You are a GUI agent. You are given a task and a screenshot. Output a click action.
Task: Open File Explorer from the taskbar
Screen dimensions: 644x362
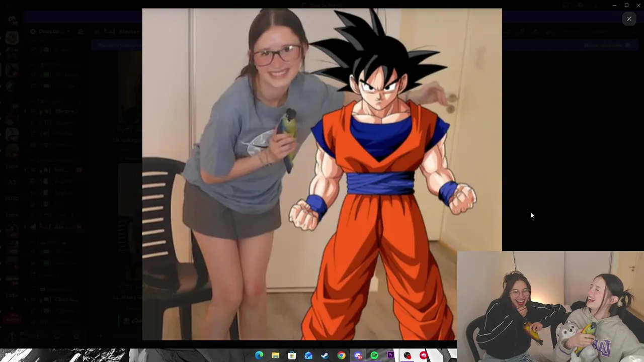(x=276, y=355)
